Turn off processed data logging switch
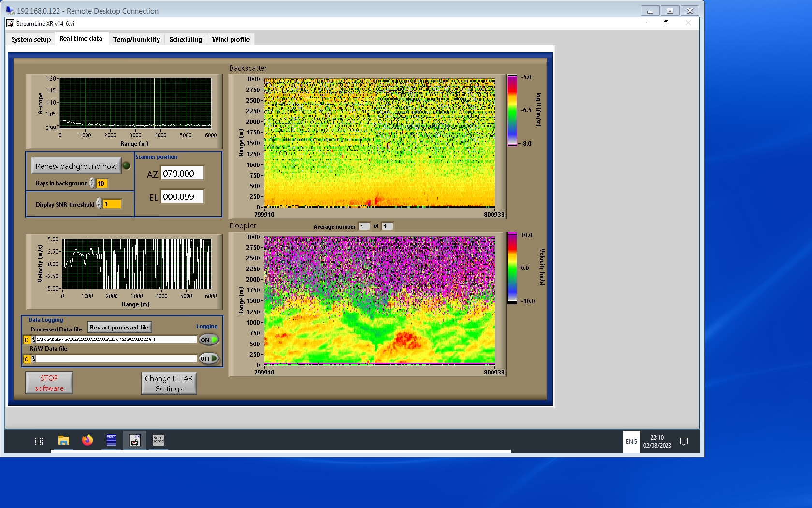The image size is (812, 508). (209, 340)
